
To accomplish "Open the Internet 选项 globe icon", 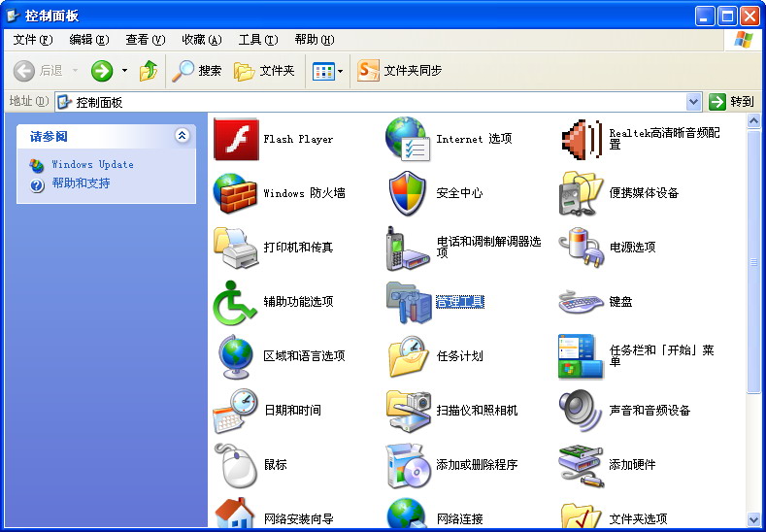I will 408,139.
